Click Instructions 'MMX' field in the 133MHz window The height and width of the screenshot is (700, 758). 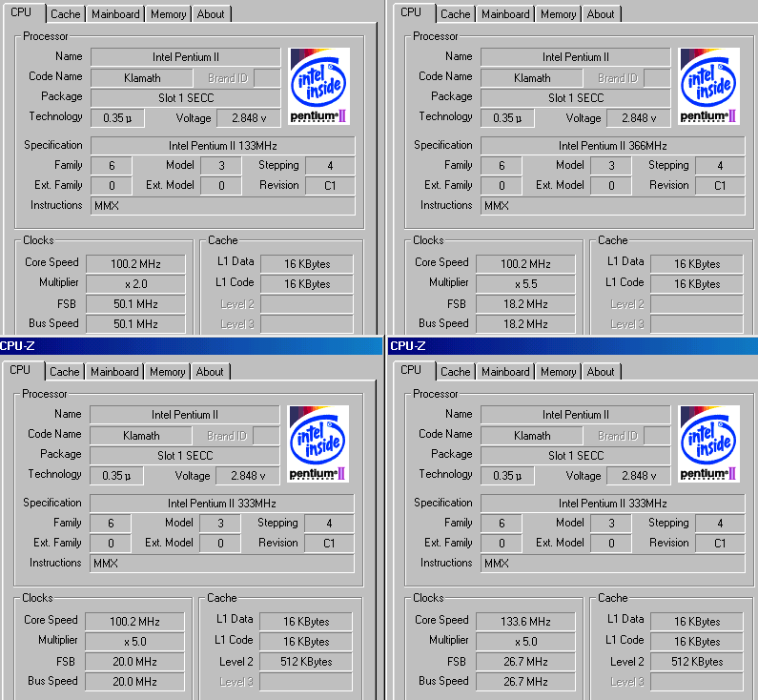(223, 206)
